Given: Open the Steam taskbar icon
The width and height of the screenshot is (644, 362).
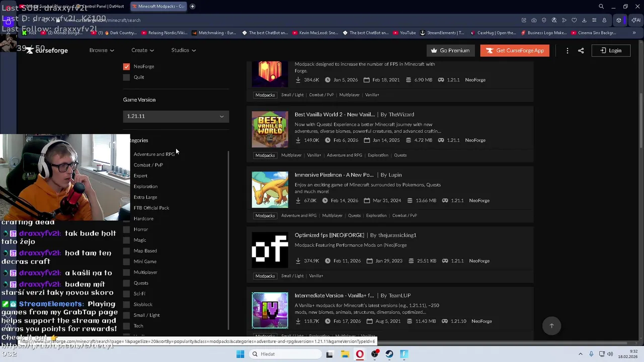Looking at the screenshot, I should click(389, 354).
